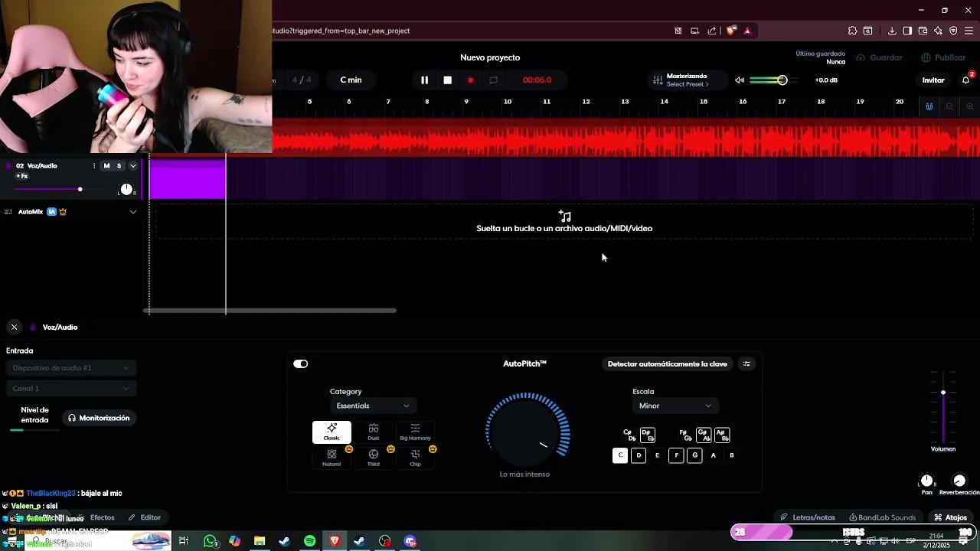Select the Natural AutoPitch effect
This screenshot has height=551, width=980.
point(332,458)
